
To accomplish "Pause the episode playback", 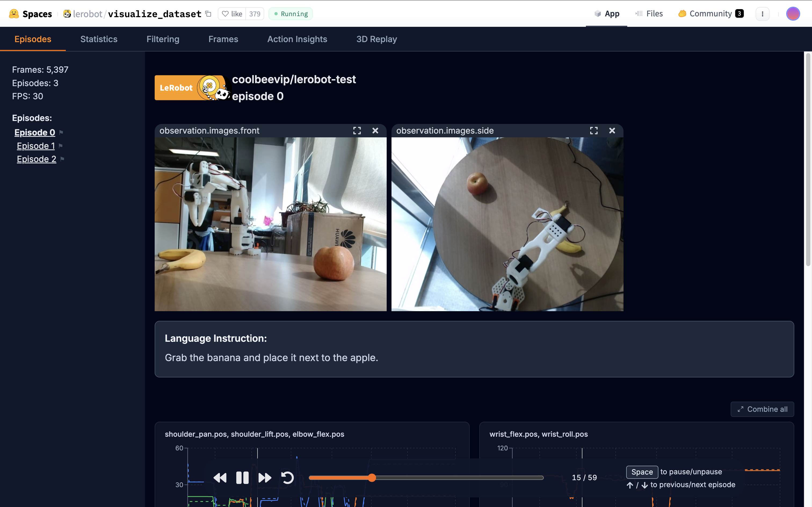I will point(242,477).
